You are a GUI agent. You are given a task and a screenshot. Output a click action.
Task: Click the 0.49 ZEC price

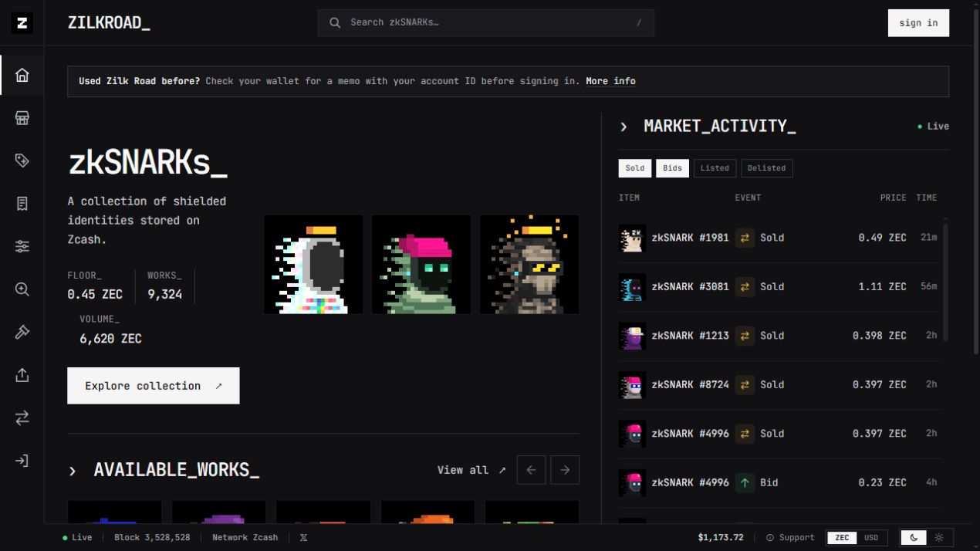(882, 238)
